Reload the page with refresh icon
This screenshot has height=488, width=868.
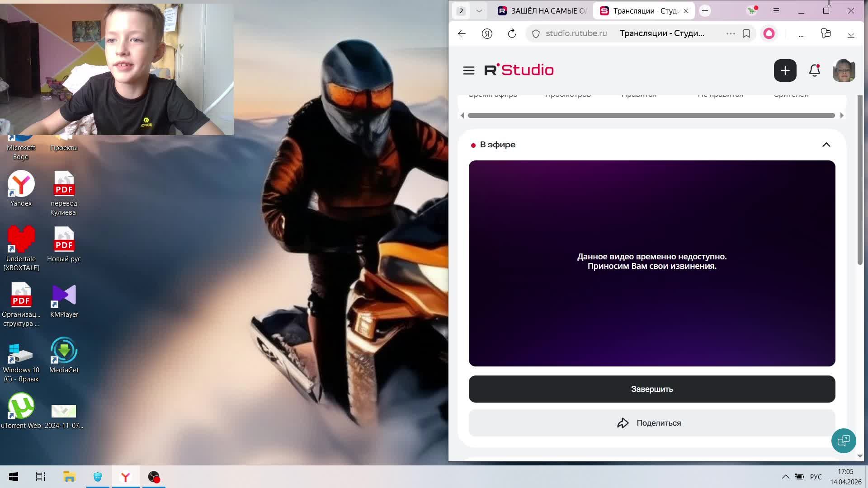512,33
